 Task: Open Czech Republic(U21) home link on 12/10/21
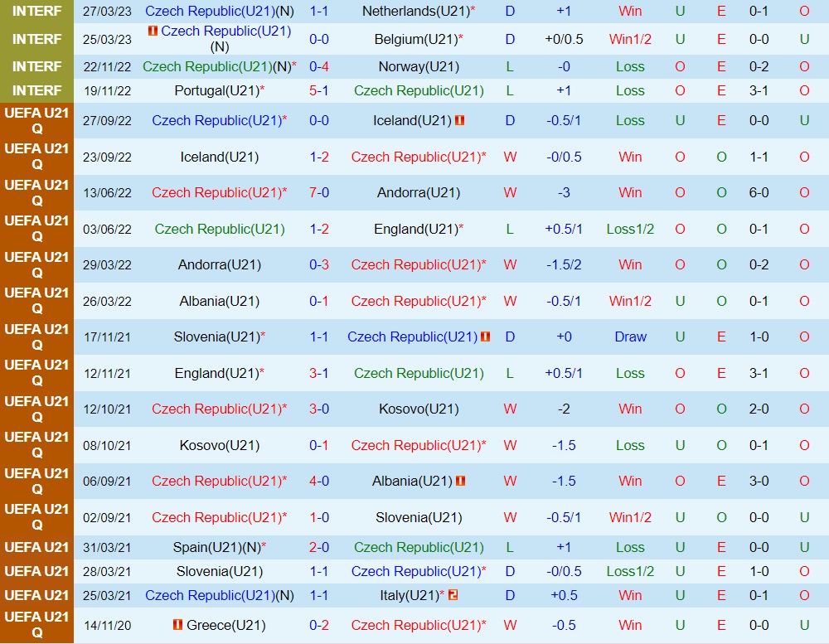(219, 409)
